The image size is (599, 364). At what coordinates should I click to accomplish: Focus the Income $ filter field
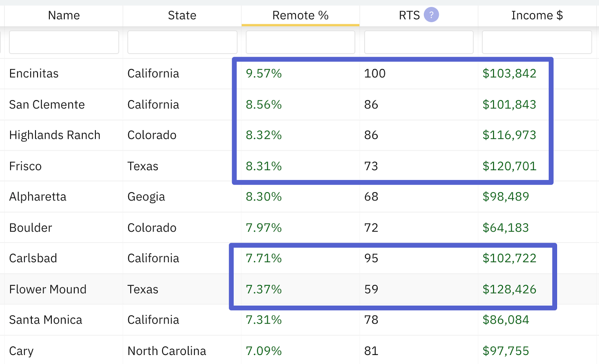point(537,42)
